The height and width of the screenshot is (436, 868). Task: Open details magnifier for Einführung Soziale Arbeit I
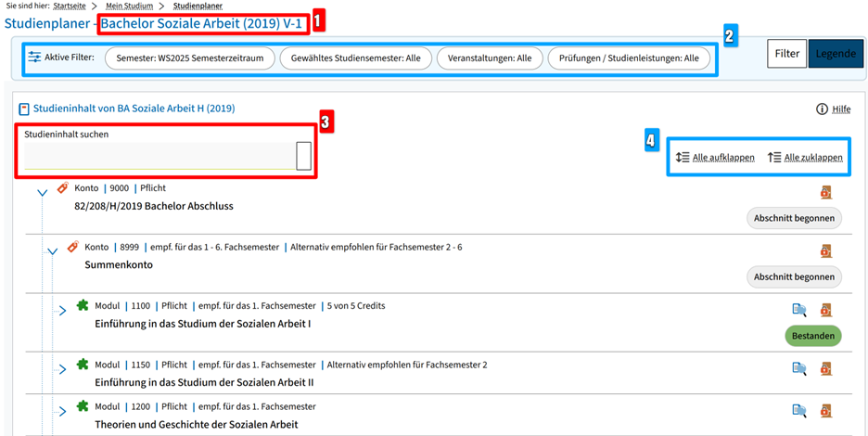coord(798,310)
